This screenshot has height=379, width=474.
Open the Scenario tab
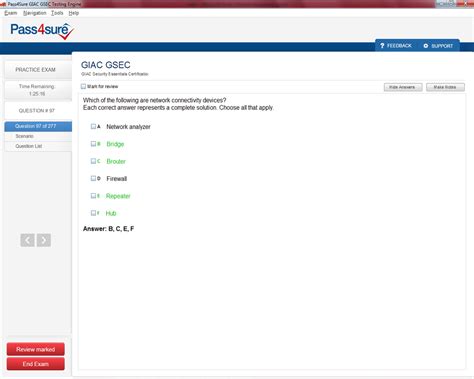(38, 136)
